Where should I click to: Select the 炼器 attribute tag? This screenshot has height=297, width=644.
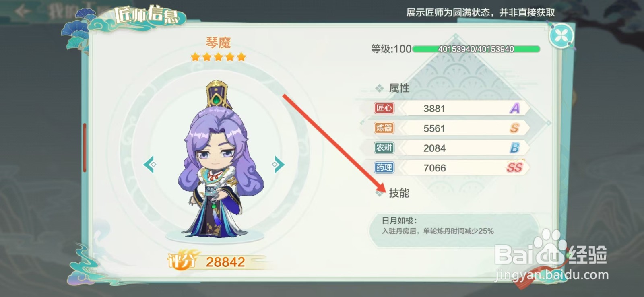pos(384,128)
